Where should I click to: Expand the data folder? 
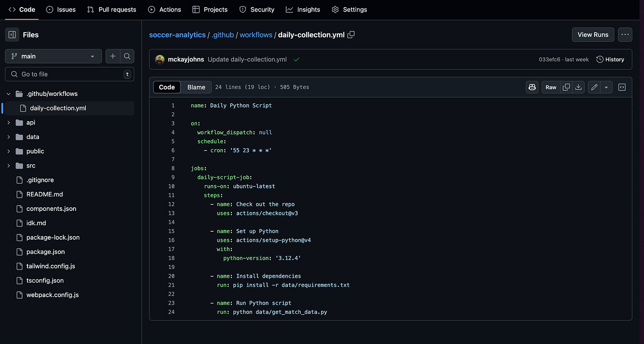pyautogui.click(x=8, y=137)
